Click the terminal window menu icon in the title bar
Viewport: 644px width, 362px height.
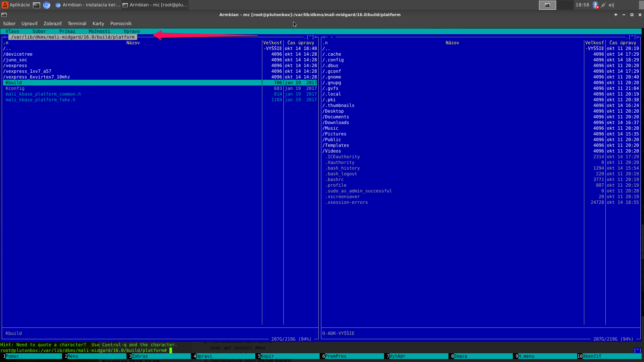4,15
